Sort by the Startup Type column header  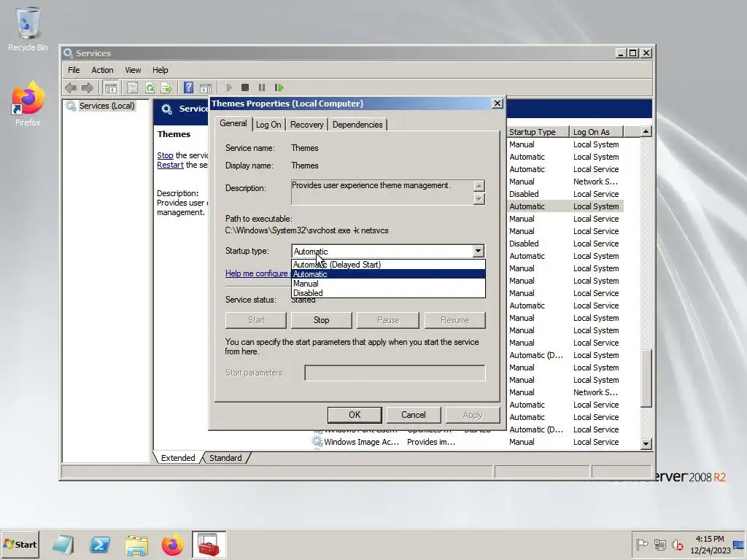coord(538,132)
